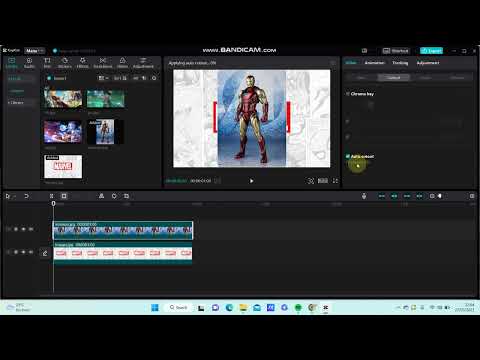480x360 pixels.
Task: Click the Delete icon in timeline toolbar
Action: (x=64, y=196)
